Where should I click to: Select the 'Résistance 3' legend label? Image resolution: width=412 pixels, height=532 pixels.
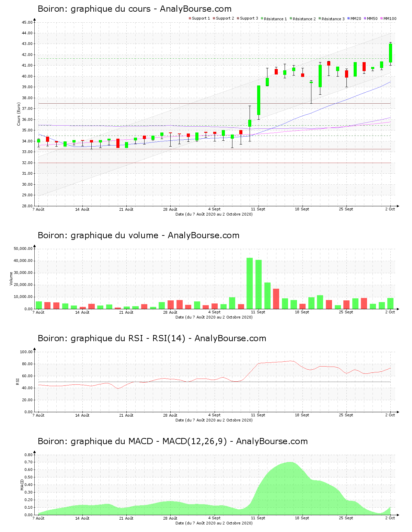(333, 19)
